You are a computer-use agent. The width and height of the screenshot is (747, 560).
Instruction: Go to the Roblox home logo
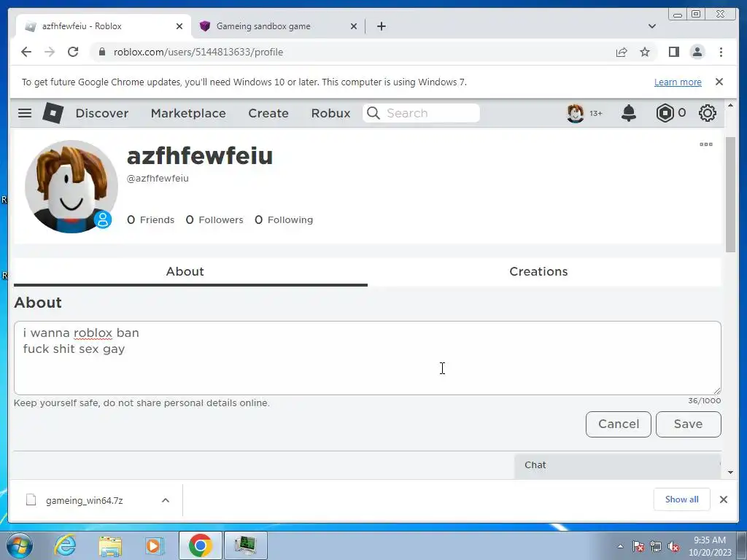[x=53, y=113]
